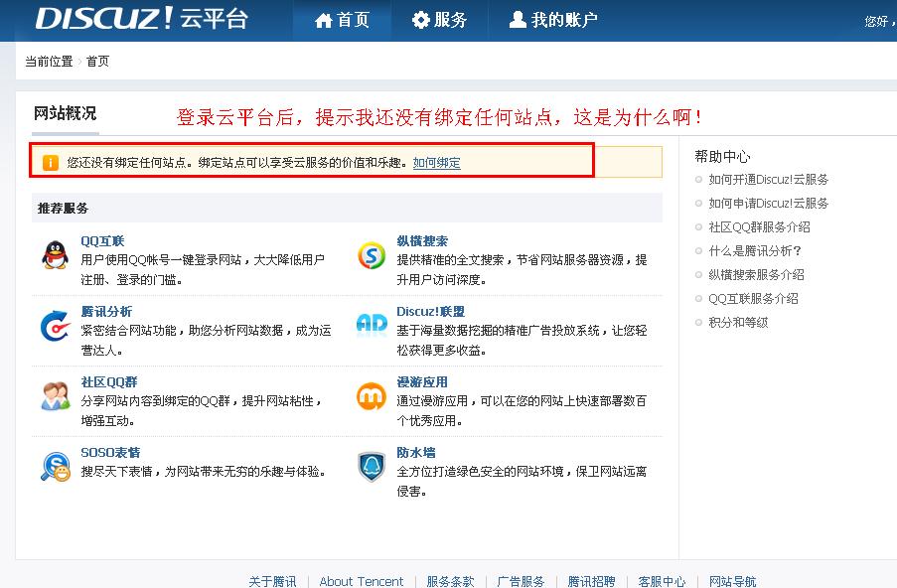Click the 防水墙 description starting 全方位打造
This screenshot has height=588, width=897.
523,481
